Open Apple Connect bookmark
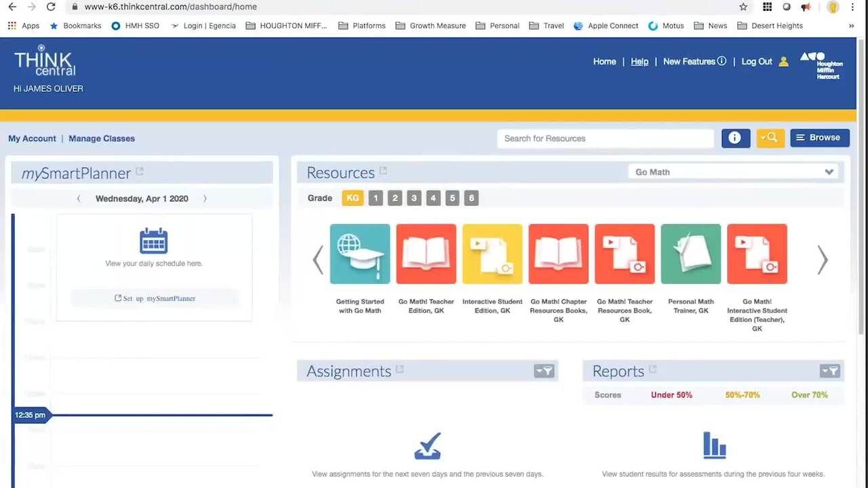 click(606, 26)
